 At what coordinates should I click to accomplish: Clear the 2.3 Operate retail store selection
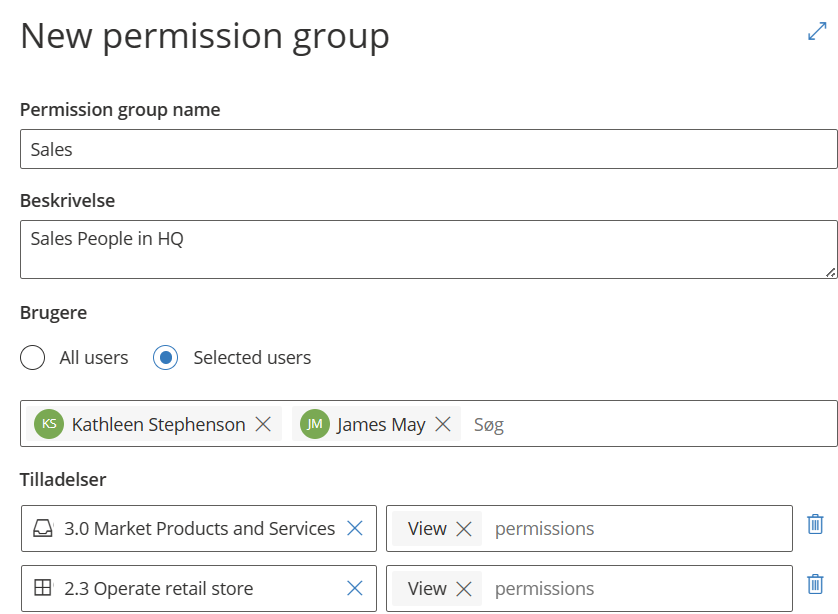pos(354,589)
